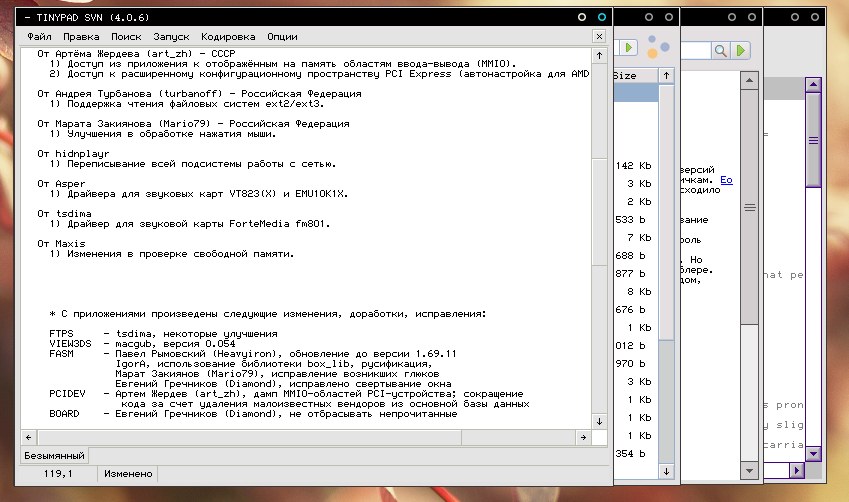Click Tinypad vertical scrollbar down arrow
The width and height of the screenshot is (849, 502).
click(x=599, y=421)
